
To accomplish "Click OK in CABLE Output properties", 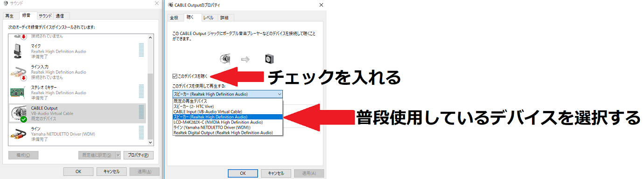I will click(x=243, y=173).
